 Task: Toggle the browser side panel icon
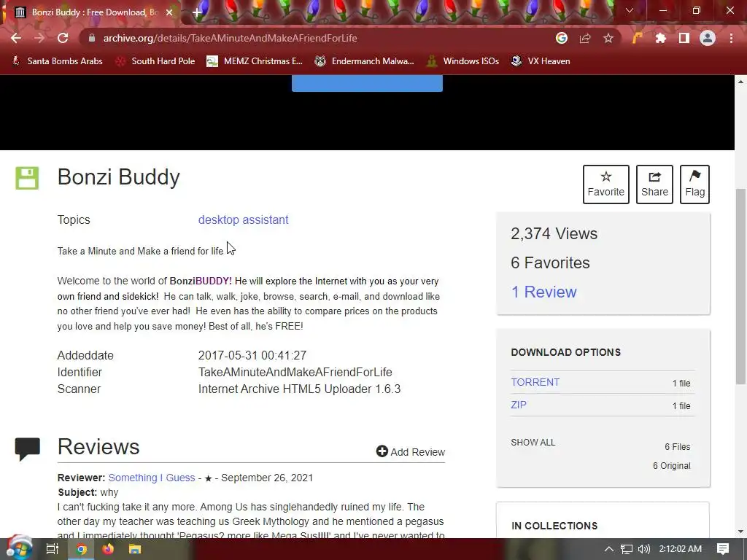684,38
